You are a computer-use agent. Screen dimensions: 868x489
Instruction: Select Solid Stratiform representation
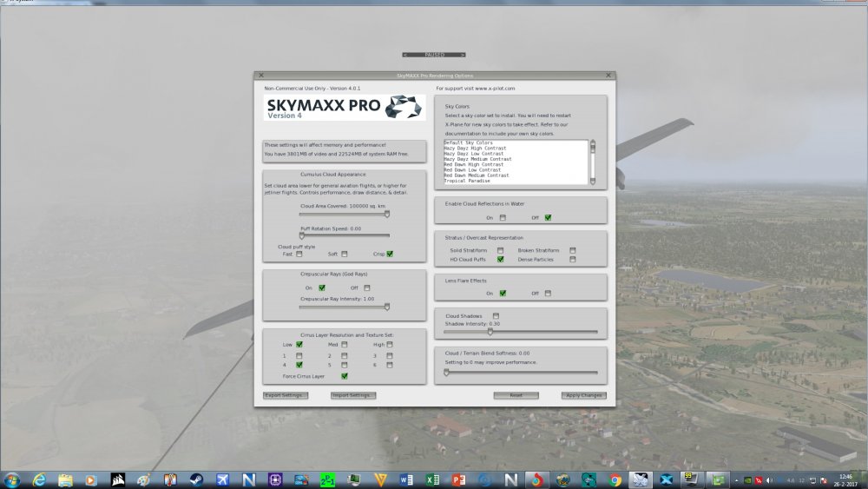click(501, 250)
